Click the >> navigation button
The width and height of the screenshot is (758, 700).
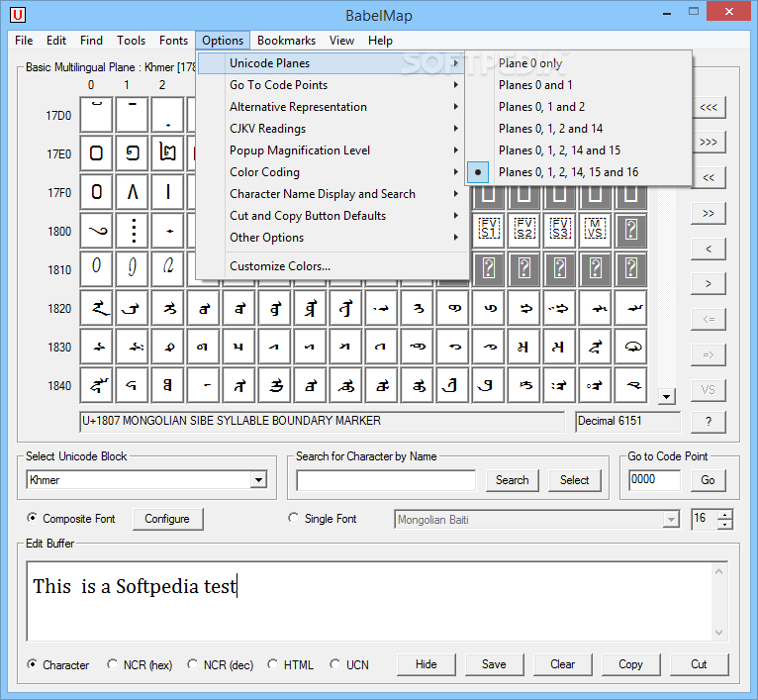tap(709, 213)
